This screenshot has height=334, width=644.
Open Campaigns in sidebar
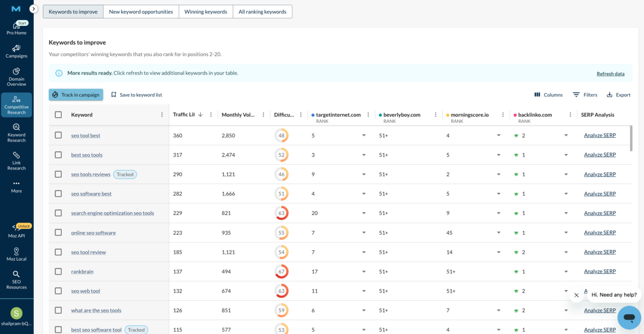(17, 51)
